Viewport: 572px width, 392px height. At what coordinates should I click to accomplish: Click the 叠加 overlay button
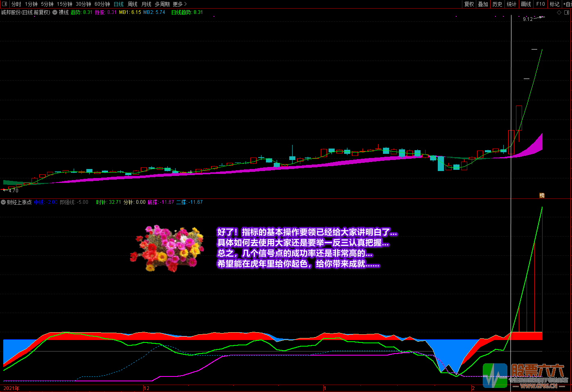(483, 4)
